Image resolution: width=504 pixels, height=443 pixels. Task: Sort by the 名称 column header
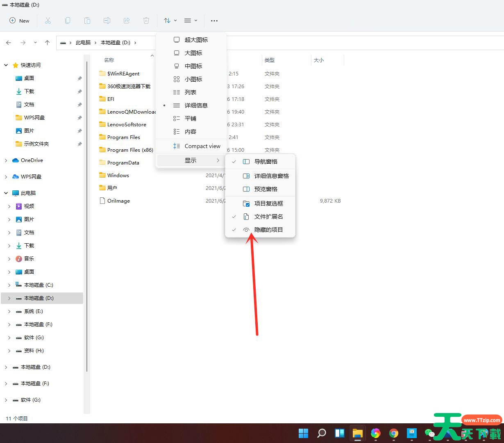pyautogui.click(x=109, y=60)
